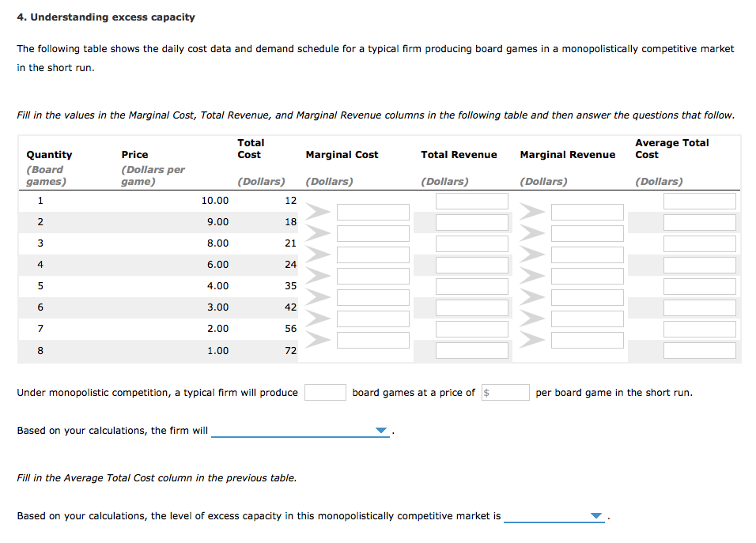This screenshot has width=756, height=543.
Task: Select Marginal Revenue field between quantities 4 and 5
Action: point(587,276)
